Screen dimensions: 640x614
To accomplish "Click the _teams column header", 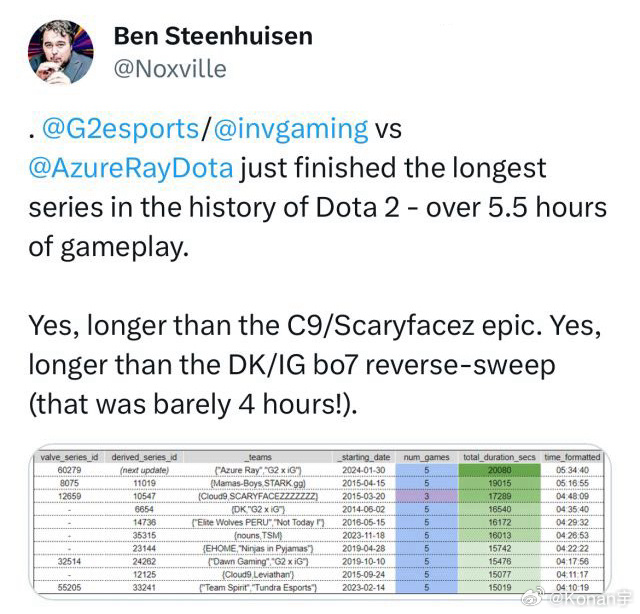I will (x=258, y=457).
